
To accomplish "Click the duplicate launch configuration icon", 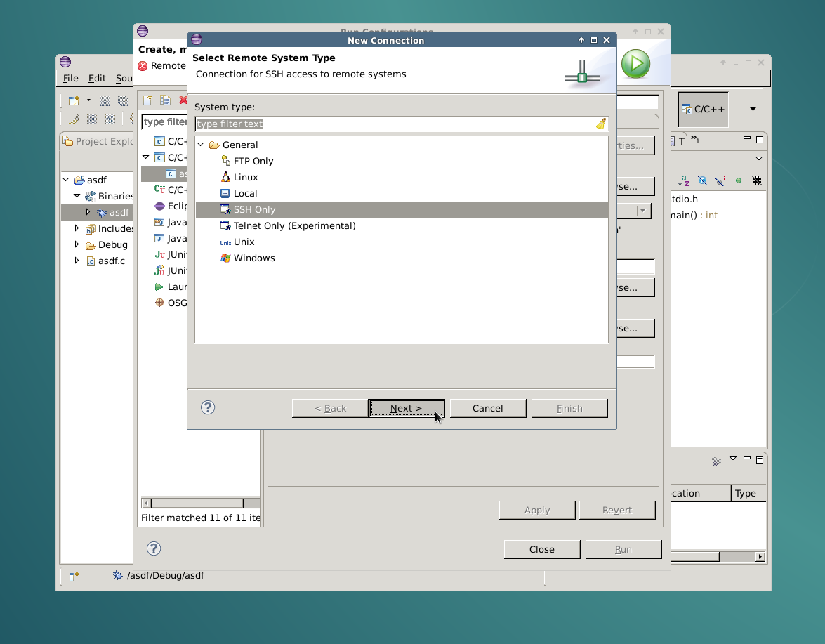I will (x=165, y=100).
